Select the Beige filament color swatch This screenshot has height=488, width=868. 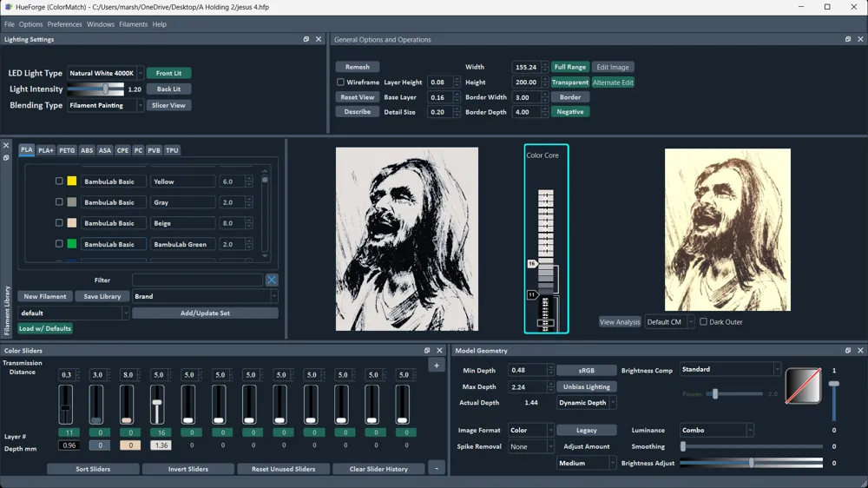point(72,222)
